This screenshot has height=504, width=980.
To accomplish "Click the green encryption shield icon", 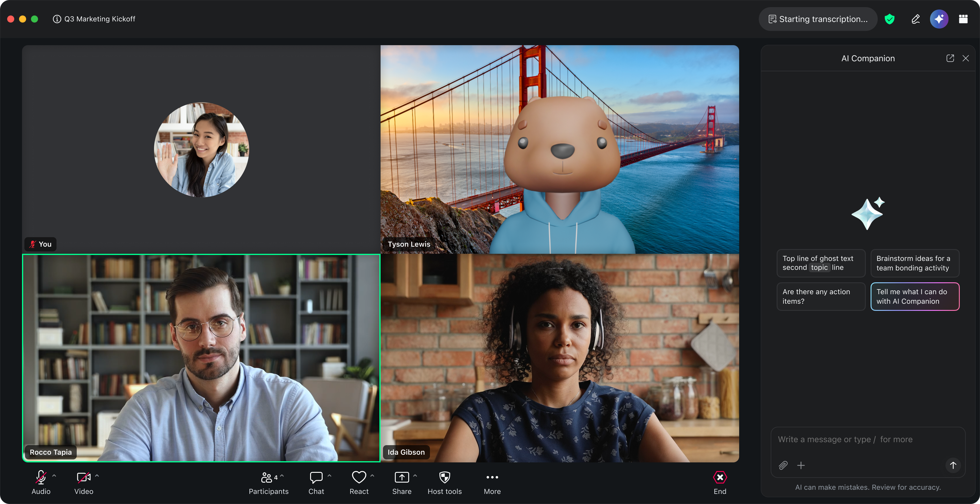I will point(889,19).
